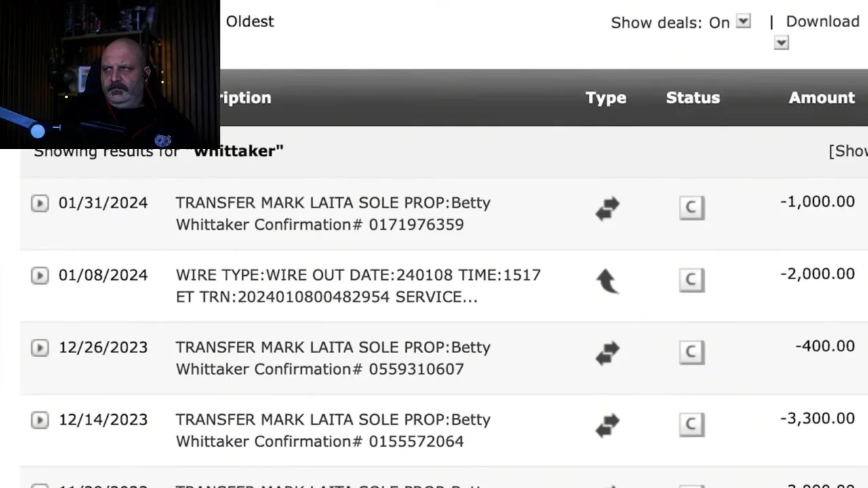
Task: Click the webcam video overlay thumbnail
Action: (110, 73)
